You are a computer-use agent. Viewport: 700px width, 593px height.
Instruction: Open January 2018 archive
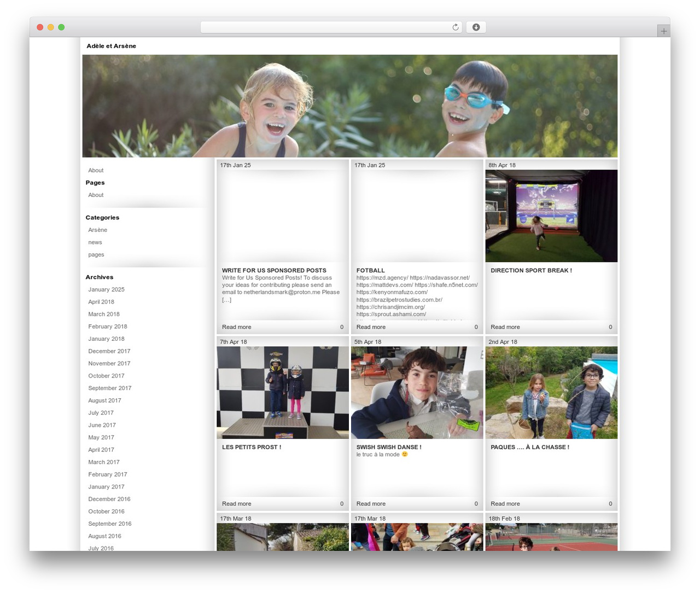point(107,339)
